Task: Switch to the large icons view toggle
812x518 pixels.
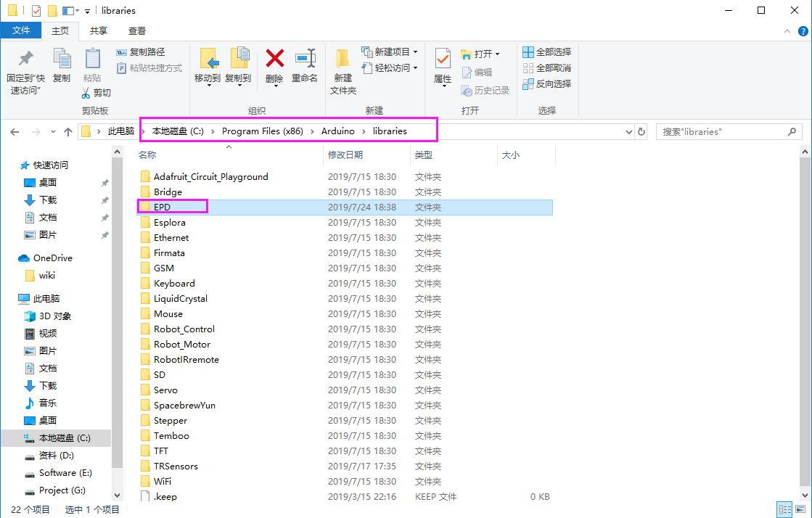Action: [x=800, y=509]
